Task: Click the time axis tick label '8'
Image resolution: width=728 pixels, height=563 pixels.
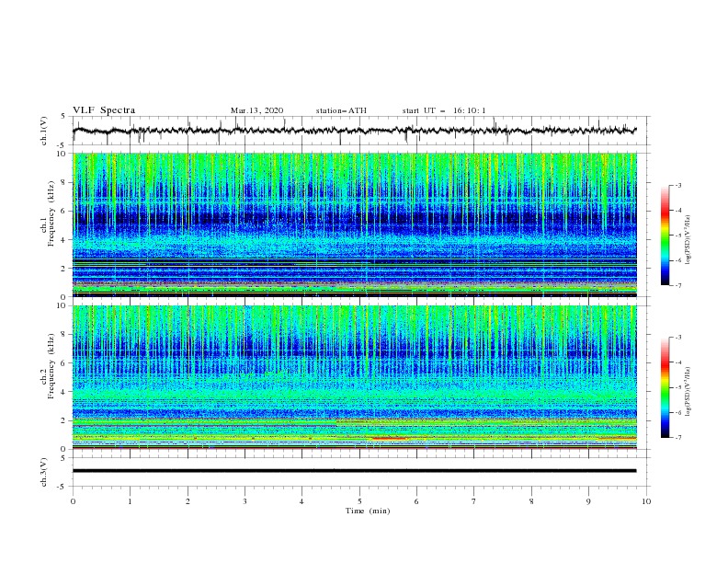Action: pos(531,501)
